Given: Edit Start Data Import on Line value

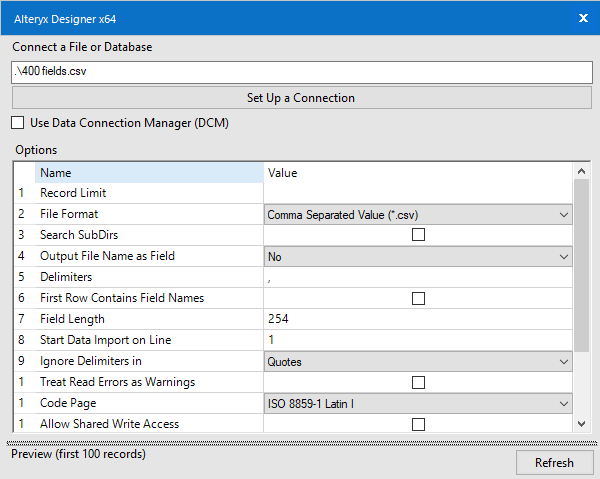Looking at the screenshot, I should click(x=417, y=340).
